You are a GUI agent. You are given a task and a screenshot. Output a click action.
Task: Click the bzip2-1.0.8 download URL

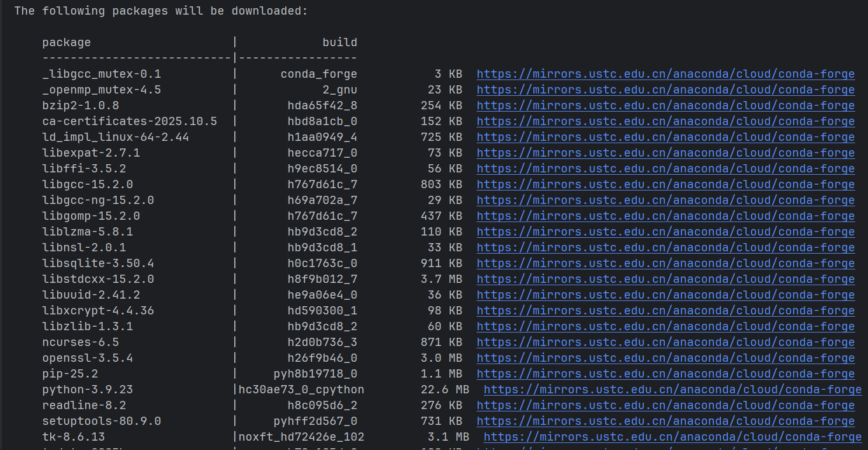(666, 106)
